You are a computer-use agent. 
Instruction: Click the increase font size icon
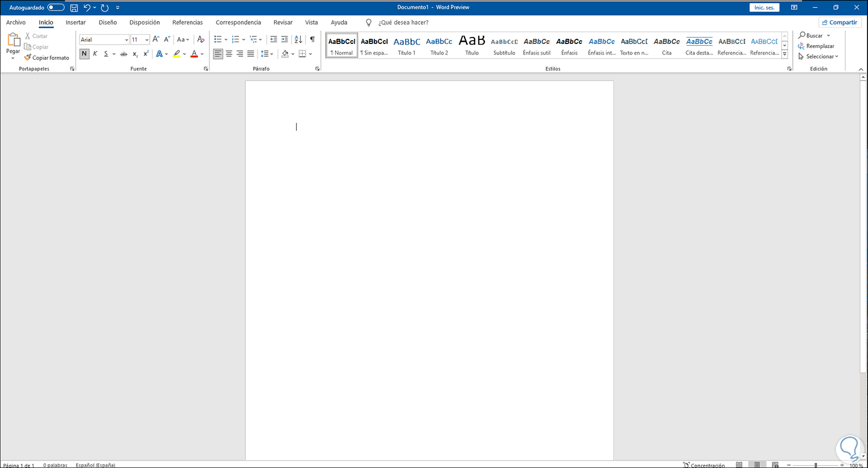(156, 39)
